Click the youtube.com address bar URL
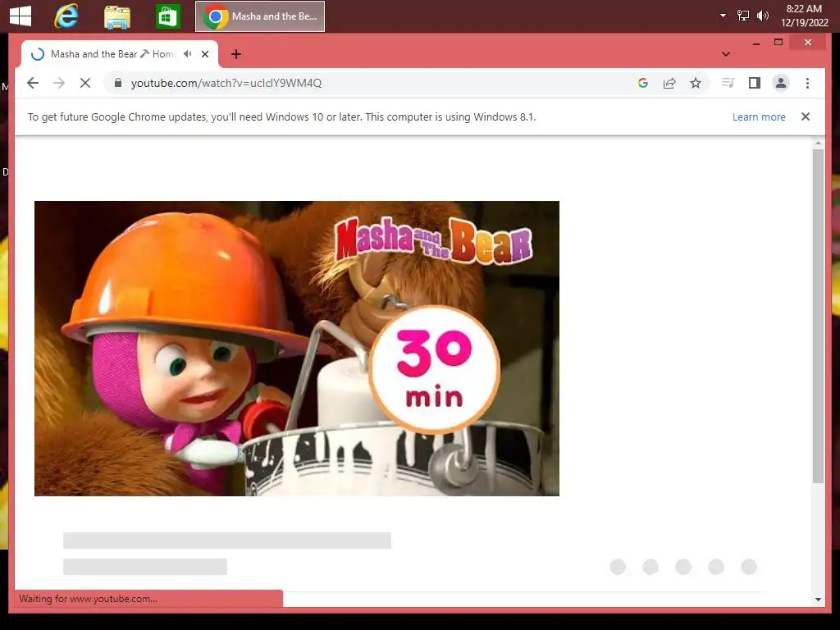The image size is (840, 630). [226, 83]
